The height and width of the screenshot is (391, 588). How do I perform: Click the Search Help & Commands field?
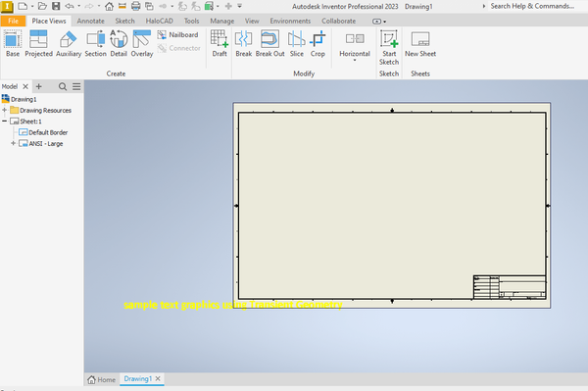point(532,6)
